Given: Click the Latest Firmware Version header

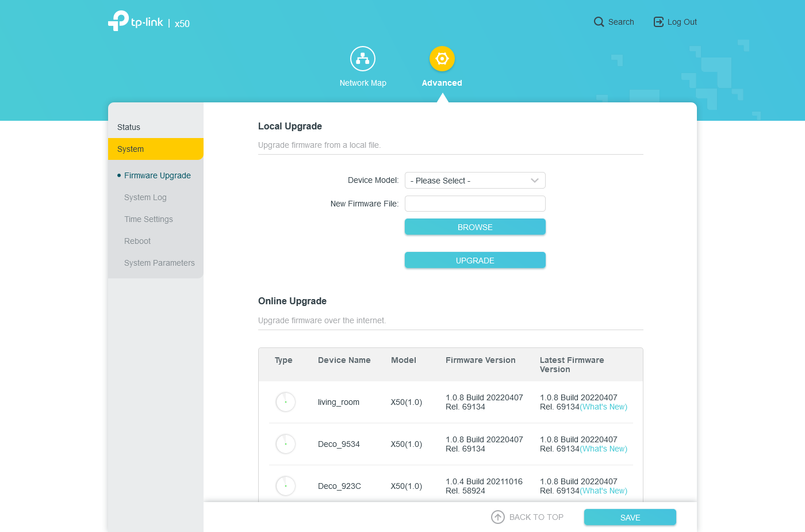Looking at the screenshot, I should coord(572,365).
